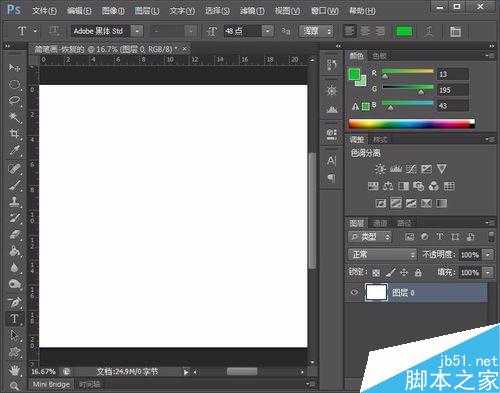Select the Hand tool
This screenshot has height=393, width=500.
pos(14,370)
